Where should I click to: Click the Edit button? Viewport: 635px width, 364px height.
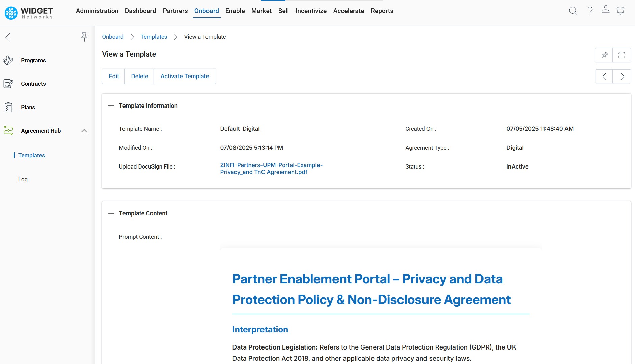pyautogui.click(x=114, y=77)
